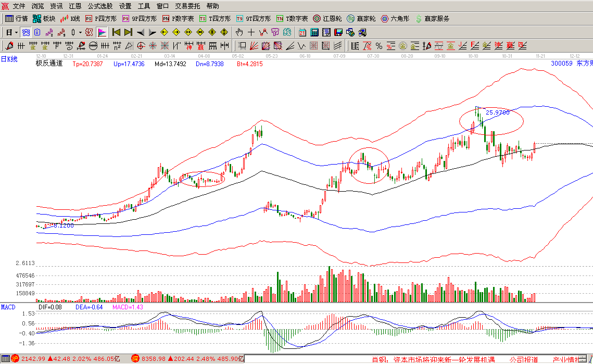593x364 pixels.
Task: Select the percent sign % drawing tool
Action: pos(378,46)
